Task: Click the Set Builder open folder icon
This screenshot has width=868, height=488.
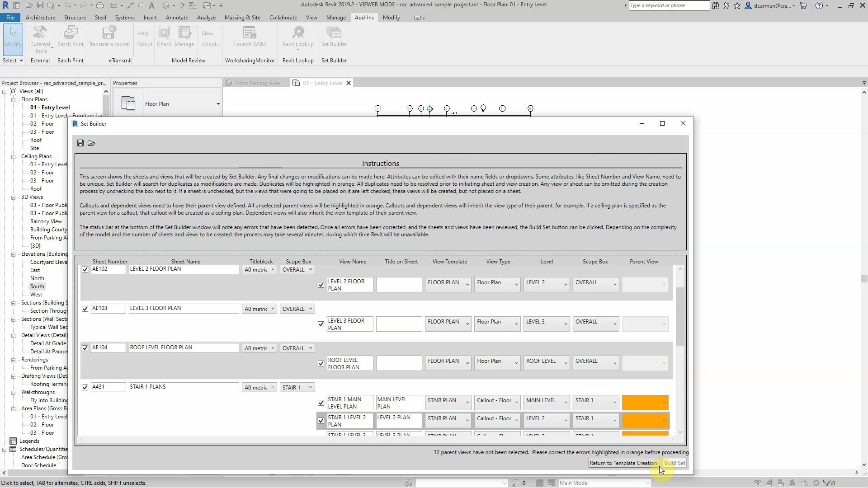Action: [91, 143]
